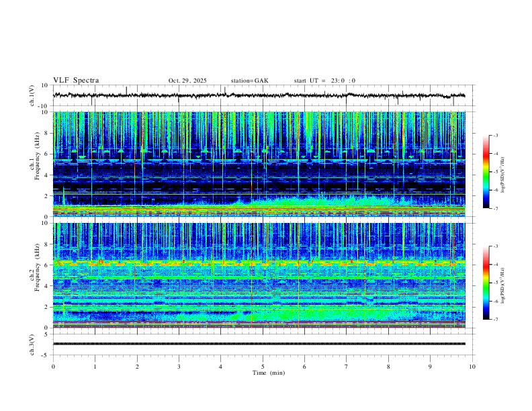Click the '-7' label on ch.2 colorbar
Screen dimensions: 532x411
click(x=495, y=320)
